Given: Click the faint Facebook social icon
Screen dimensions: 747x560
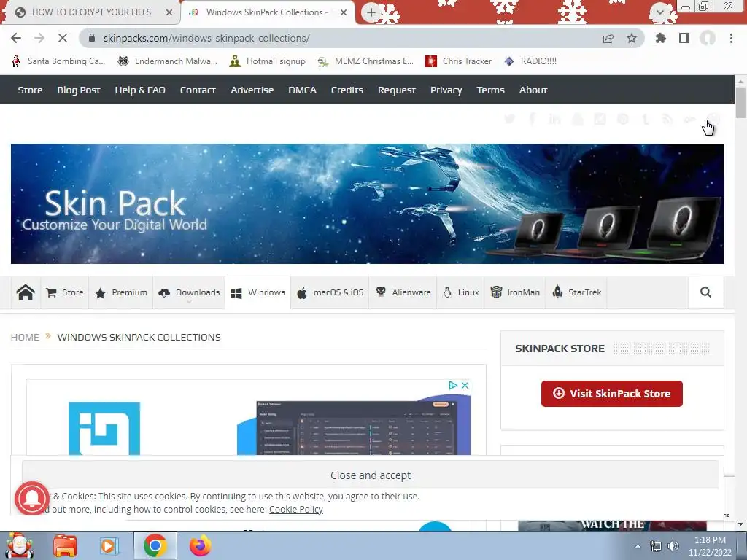Looking at the screenshot, I should 532,119.
